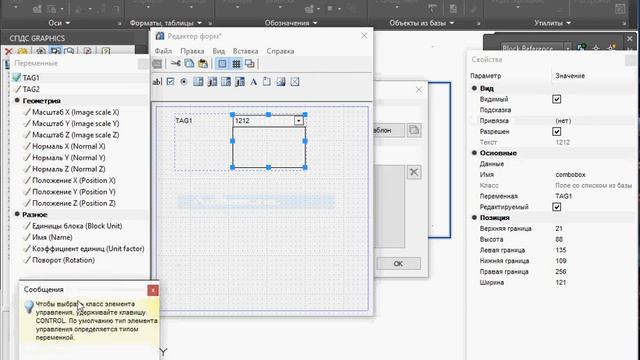This screenshot has width=640, height=360.
Task: Click the X icon button in the dialog behind
Action: pyautogui.click(x=414, y=172)
